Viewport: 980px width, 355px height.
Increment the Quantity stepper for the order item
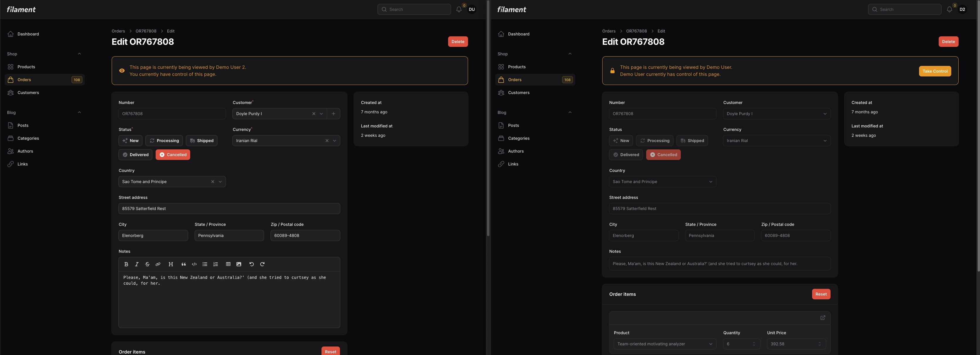click(x=754, y=342)
